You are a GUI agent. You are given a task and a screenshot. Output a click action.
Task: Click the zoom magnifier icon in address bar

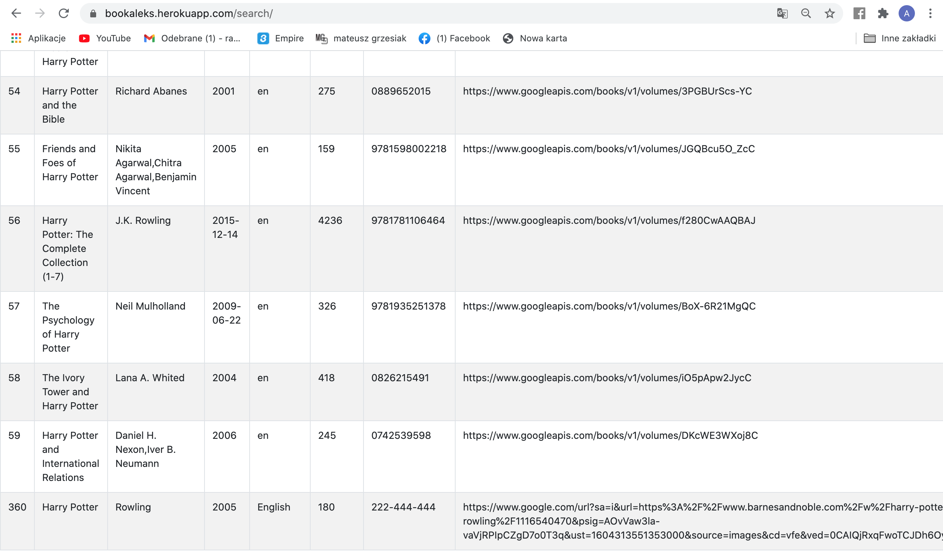coord(805,14)
